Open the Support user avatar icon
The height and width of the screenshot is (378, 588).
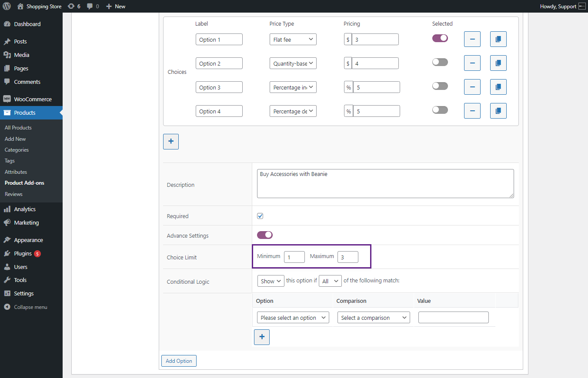pyautogui.click(x=582, y=7)
